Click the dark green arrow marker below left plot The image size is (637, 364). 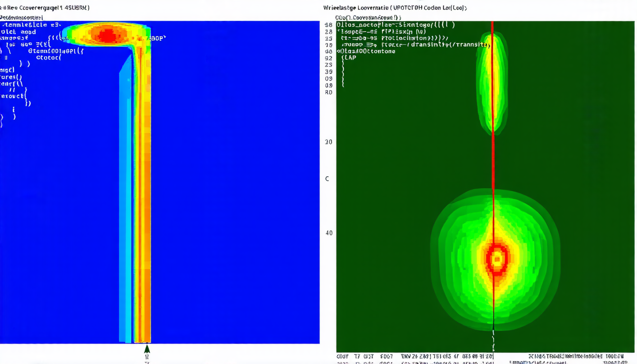(x=147, y=349)
